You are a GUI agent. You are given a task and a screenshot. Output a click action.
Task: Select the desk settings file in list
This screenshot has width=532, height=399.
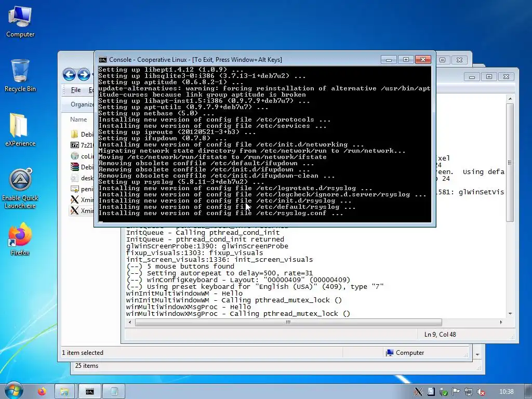tap(82, 178)
